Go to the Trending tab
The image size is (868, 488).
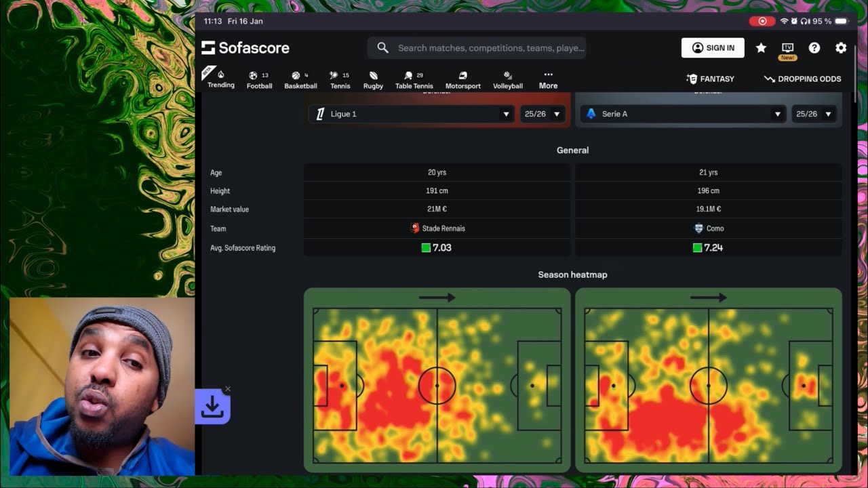[x=221, y=79]
